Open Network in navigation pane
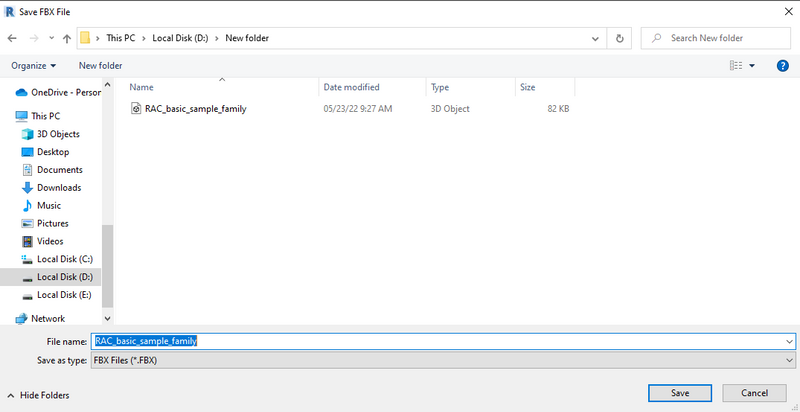 (48, 319)
